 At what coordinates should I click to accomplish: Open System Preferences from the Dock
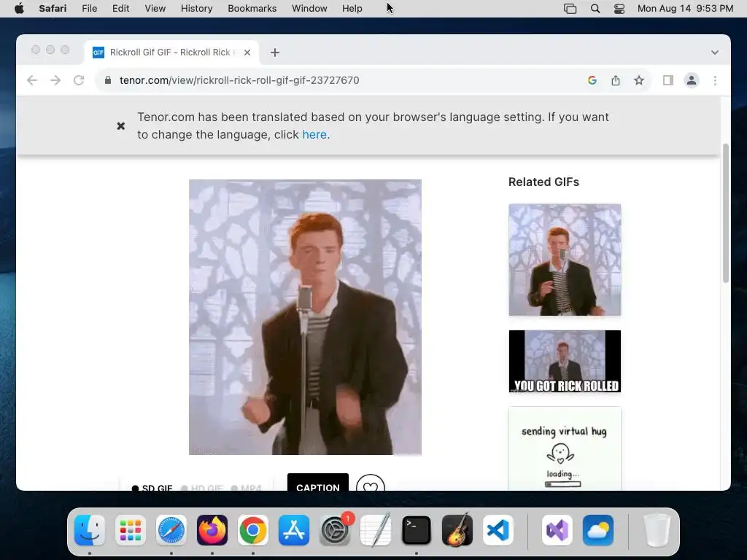[335, 530]
